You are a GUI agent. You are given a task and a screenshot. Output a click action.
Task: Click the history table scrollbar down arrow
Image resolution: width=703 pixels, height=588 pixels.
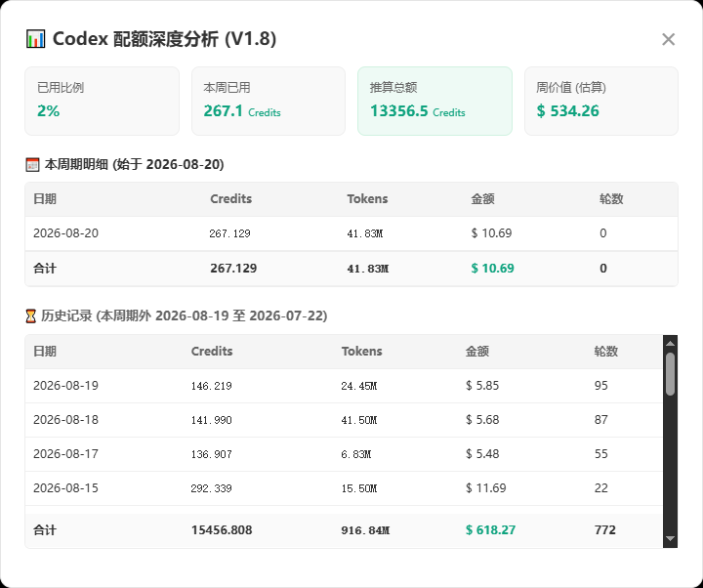(x=670, y=538)
